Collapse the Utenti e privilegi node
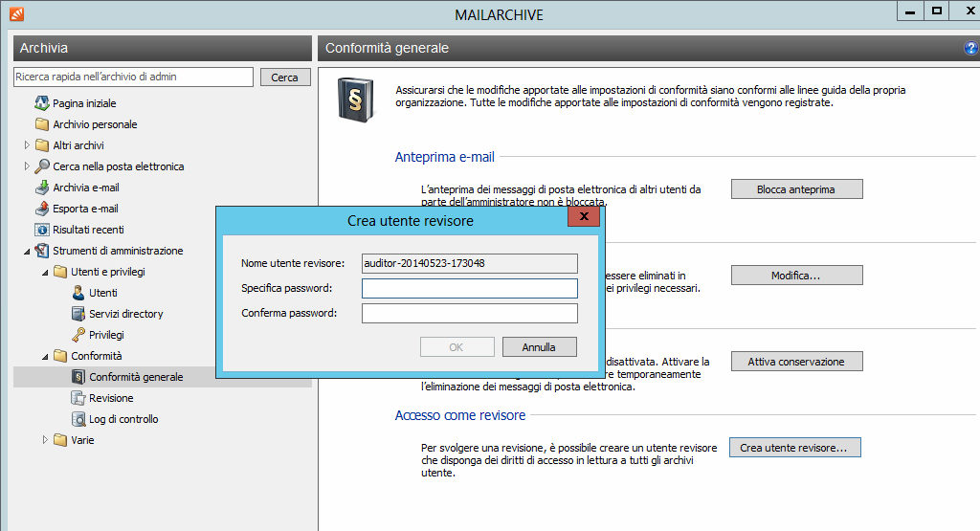The image size is (980, 531). pos(45,273)
